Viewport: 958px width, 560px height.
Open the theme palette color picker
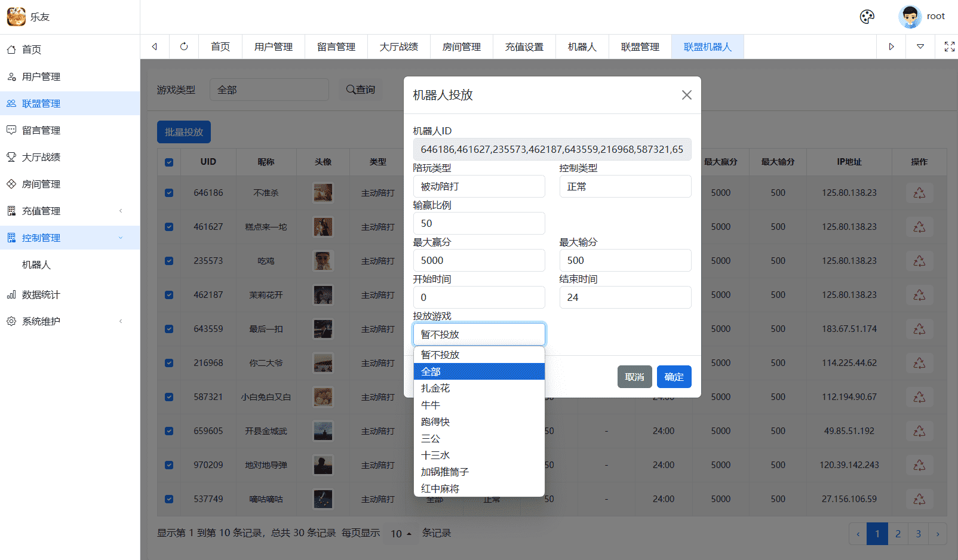[x=867, y=17]
